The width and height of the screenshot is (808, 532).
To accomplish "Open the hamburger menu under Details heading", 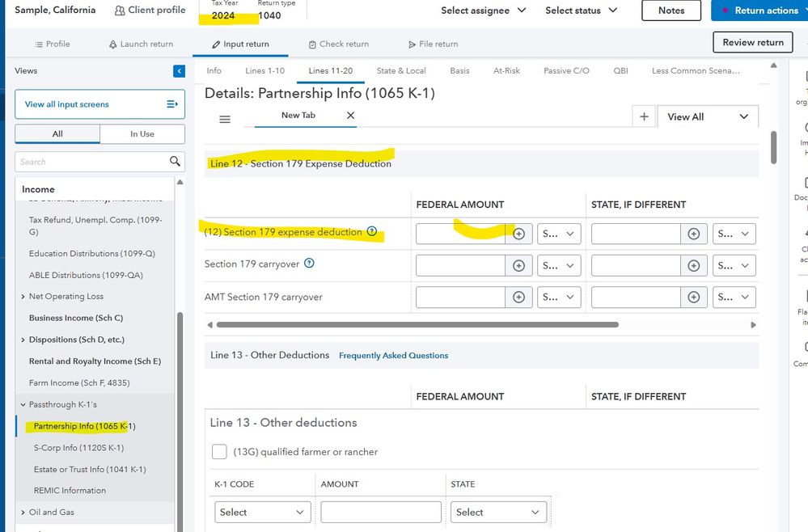I will tap(225, 119).
